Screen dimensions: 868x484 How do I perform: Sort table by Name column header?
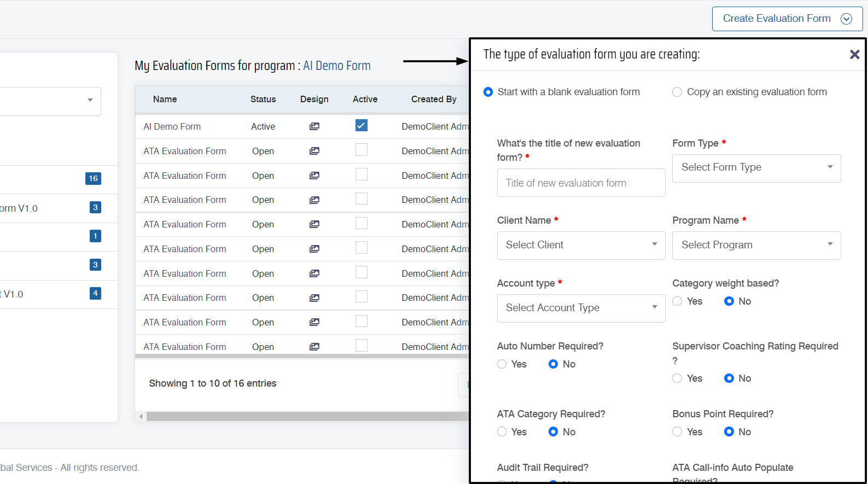165,99
